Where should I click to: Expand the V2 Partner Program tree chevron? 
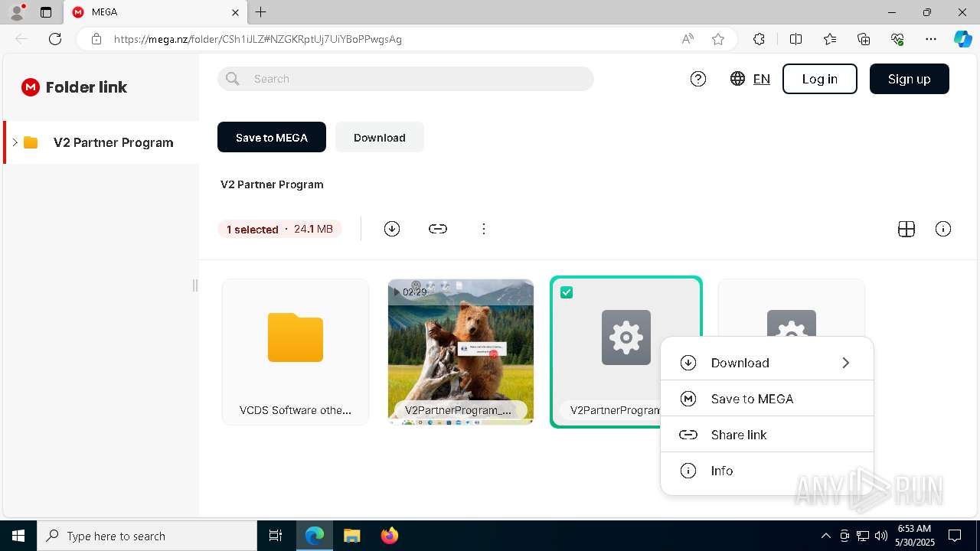point(15,142)
